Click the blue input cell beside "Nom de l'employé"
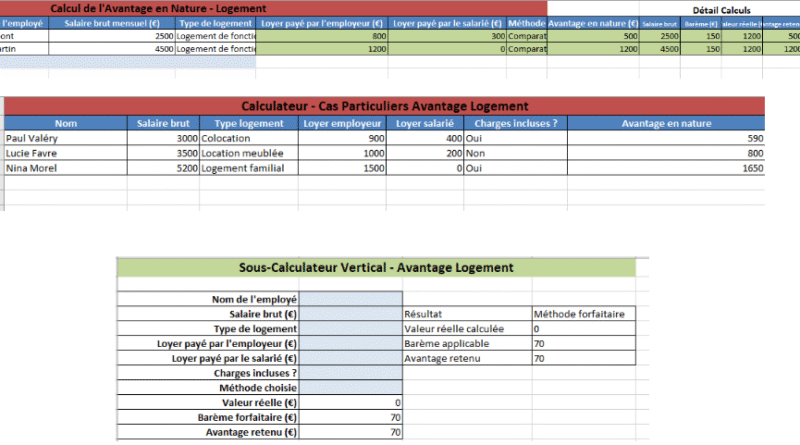 pos(350,298)
